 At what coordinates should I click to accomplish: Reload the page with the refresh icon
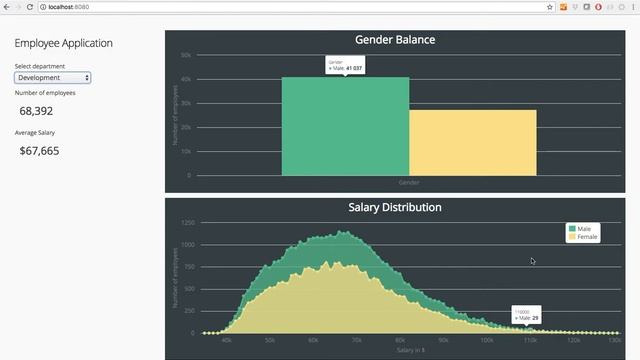pyautogui.click(x=29, y=7)
